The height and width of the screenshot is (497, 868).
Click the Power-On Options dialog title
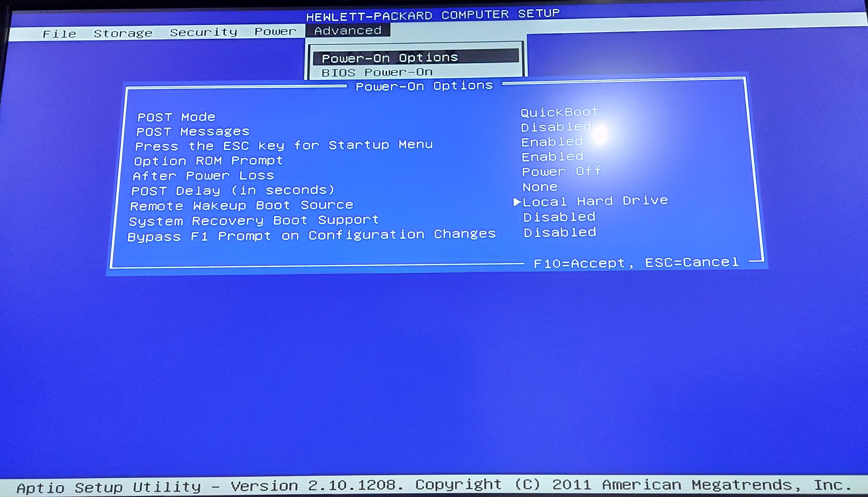pos(425,86)
